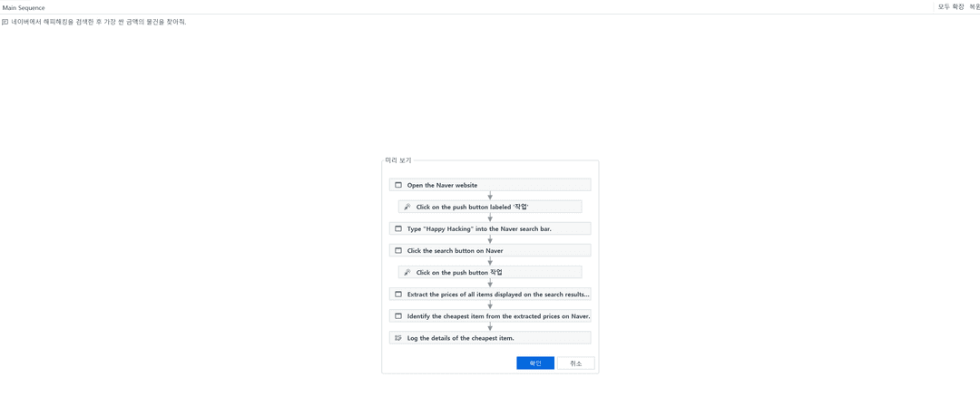Select 'Extract the prices of all items' step
This screenshot has width=980, height=416.
490,295
